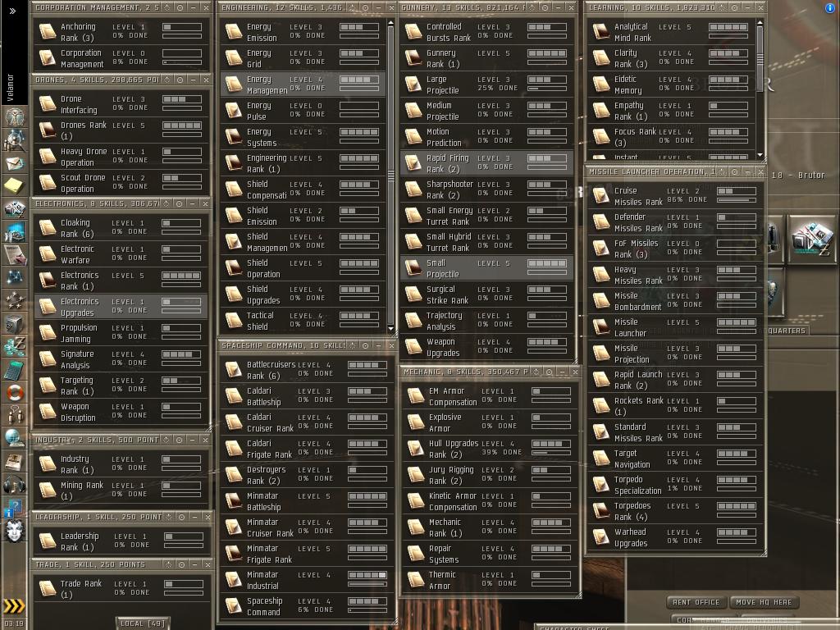Open the Local [49] chat tab

coord(142,623)
